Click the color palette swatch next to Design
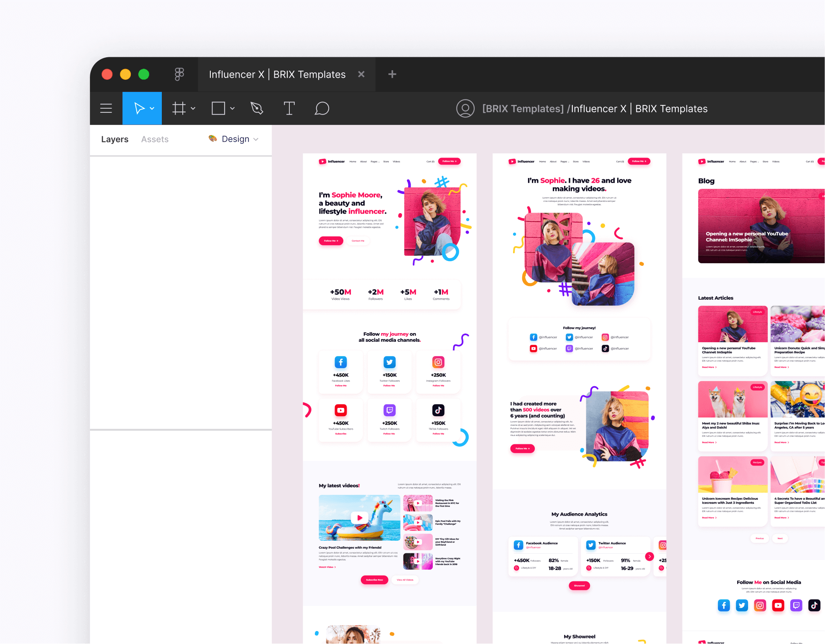 (212, 139)
